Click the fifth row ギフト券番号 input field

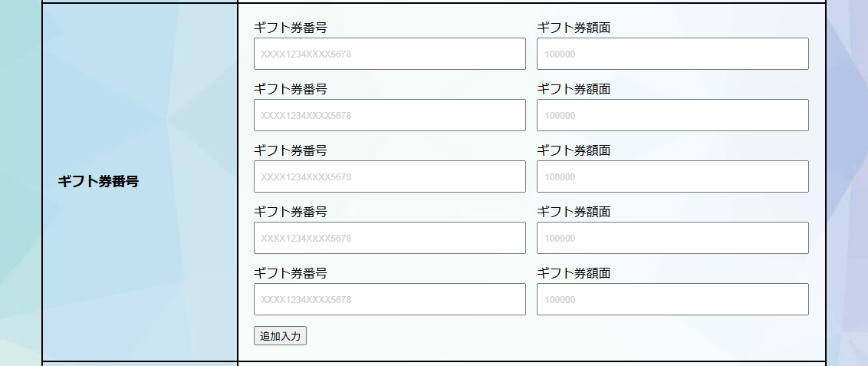(390, 299)
